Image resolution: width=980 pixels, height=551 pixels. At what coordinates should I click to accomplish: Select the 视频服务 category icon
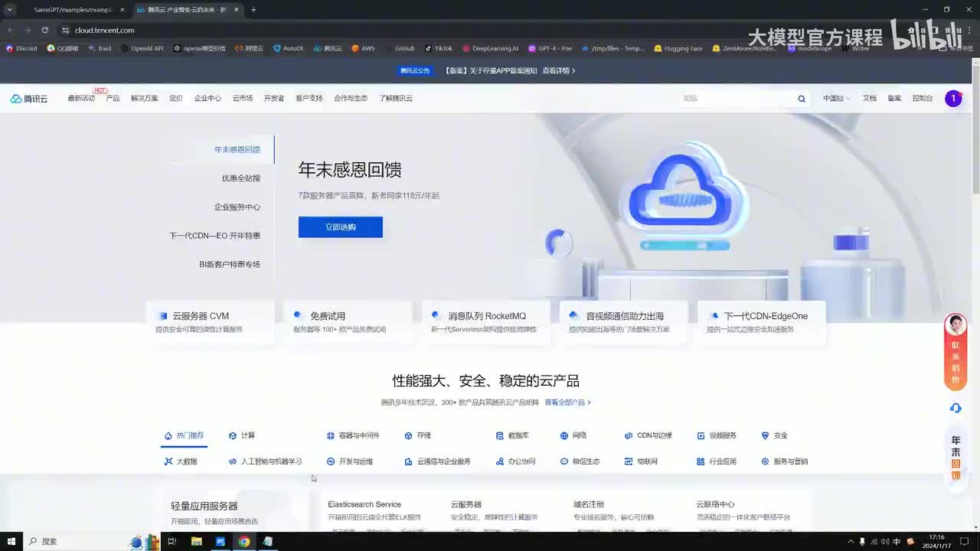(701, 435)
